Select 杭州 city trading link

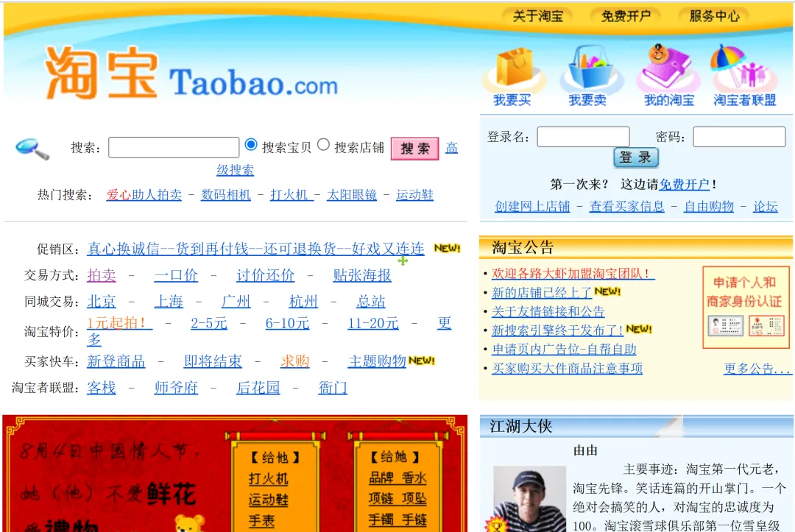click(303, 302)
